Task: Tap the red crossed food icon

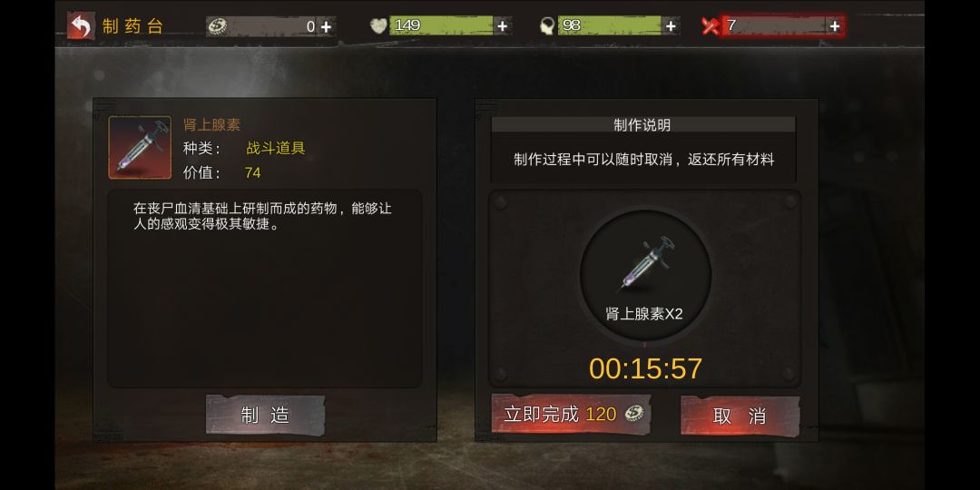Action: (710, 26)
